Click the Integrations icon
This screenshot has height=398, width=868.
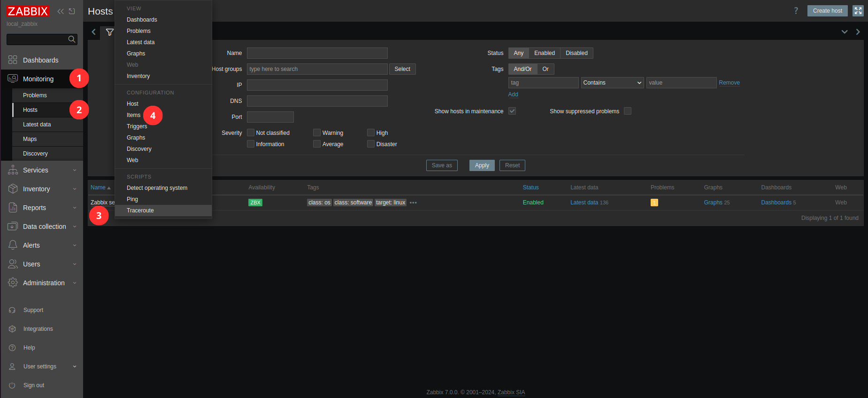point(12,329)
